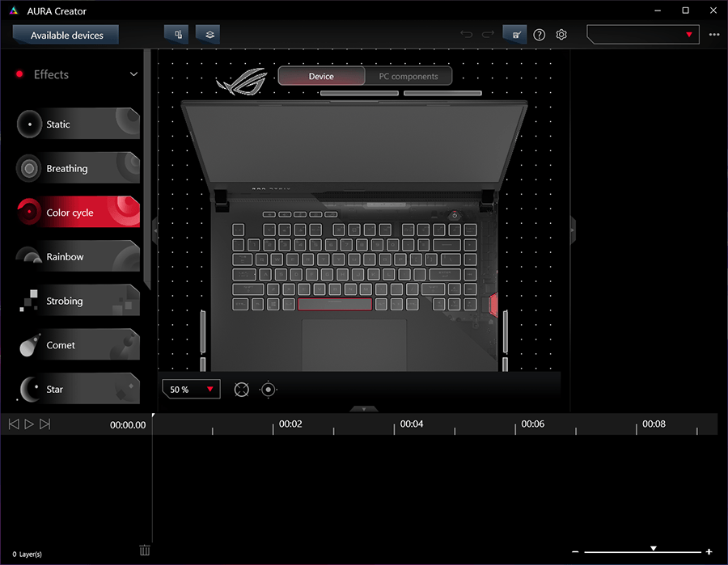The width and height of the screenshot is (728, 565).
Task: Click the 00:02 timeline marker
Action: pyautogui.click(x=290, y=424)
